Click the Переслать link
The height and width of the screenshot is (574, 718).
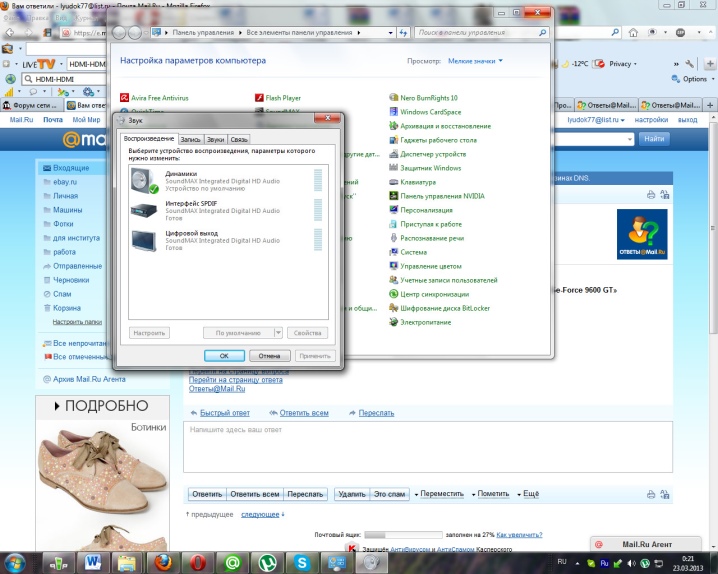(x=376, y=413)
